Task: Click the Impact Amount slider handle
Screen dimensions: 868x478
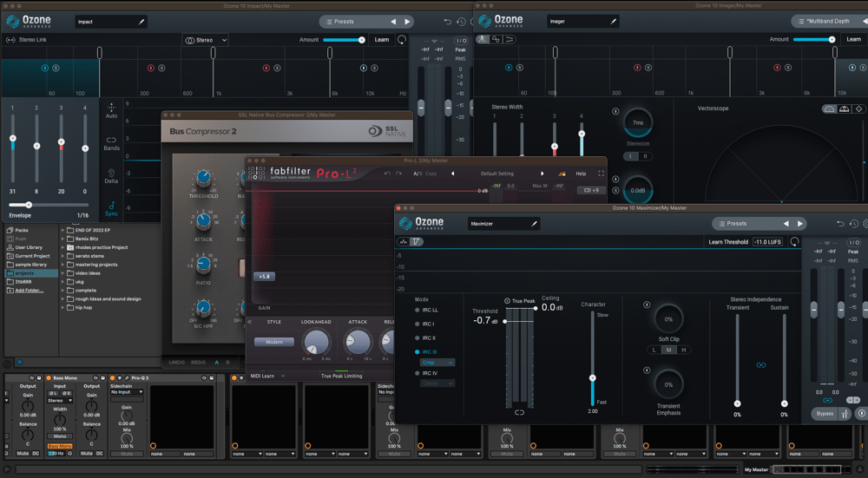Action: click(x=361, y=40)
